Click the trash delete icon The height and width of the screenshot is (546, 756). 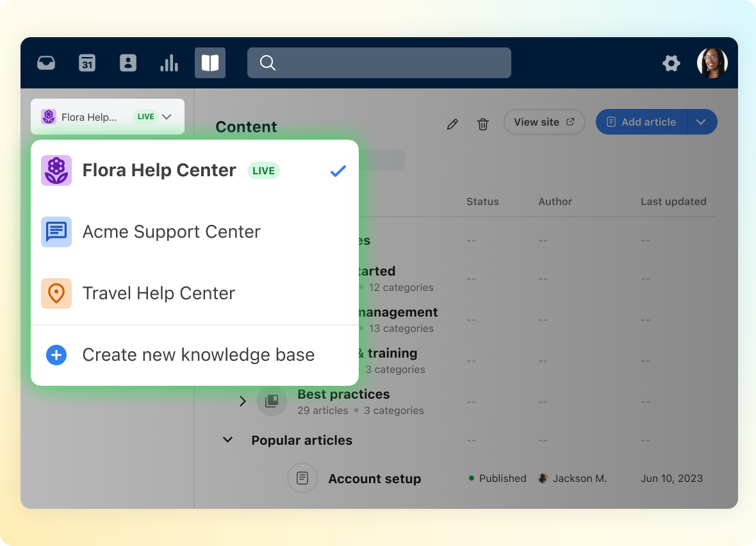483,124
